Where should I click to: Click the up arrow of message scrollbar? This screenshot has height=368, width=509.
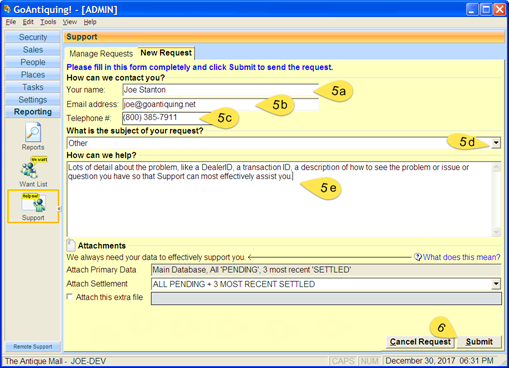(496, 167)
